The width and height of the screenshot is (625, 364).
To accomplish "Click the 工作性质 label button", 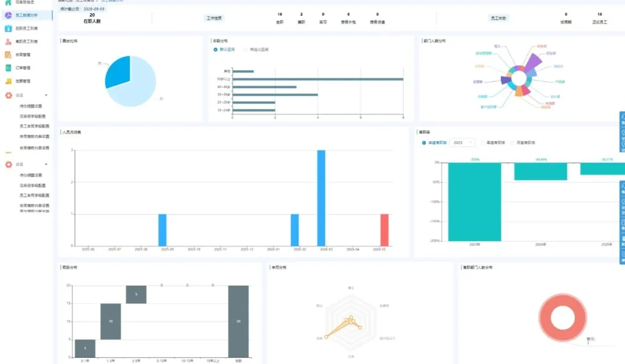I will (214, 19).
